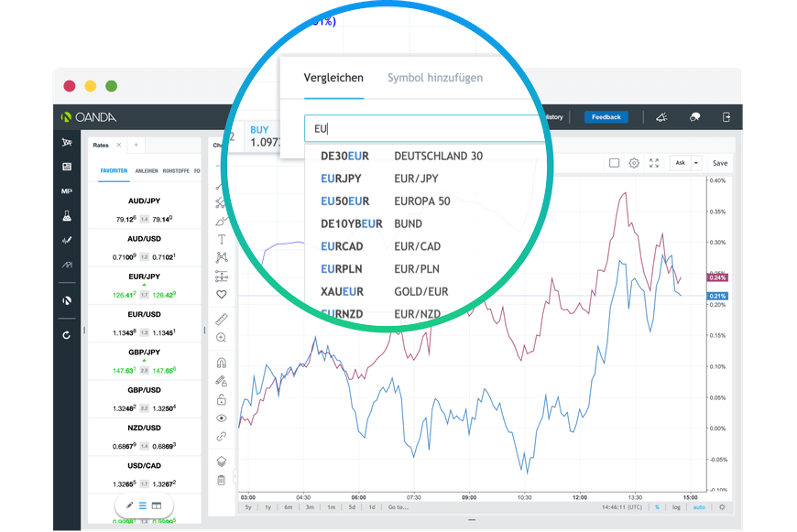The image size is (797, 532).
Task: Enter fullscreen chart mode
Action: tap(654, 163)
